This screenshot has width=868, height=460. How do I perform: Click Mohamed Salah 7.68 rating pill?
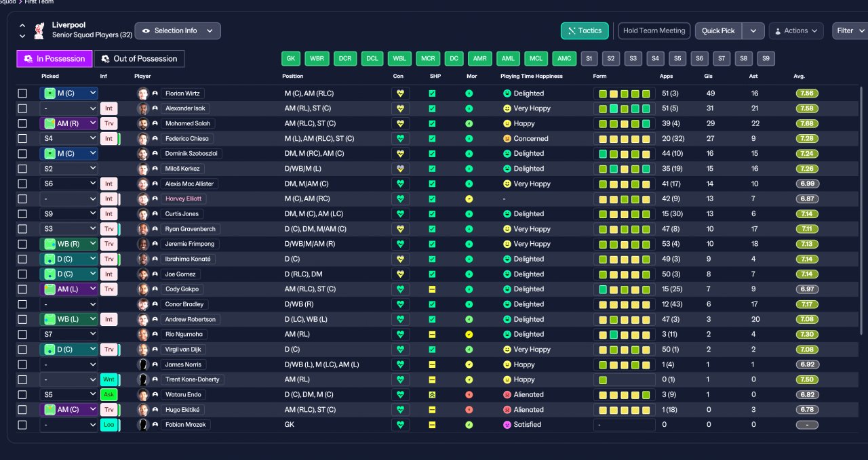point(807,123)
